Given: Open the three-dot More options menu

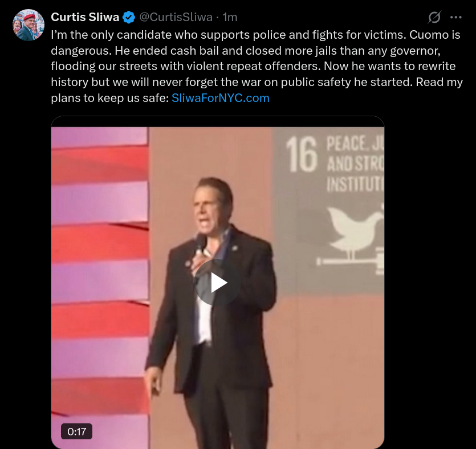Looking at the screenshot, I should tap(456, 18).
